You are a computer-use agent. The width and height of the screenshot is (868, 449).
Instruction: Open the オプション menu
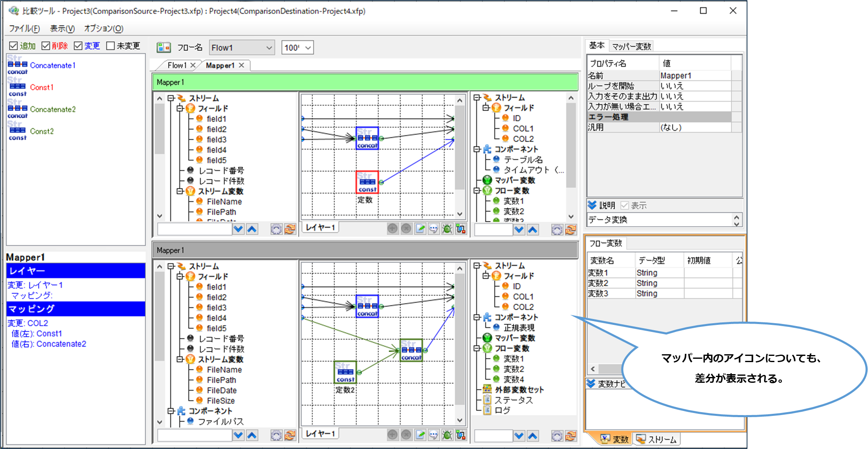coord(104,29)
